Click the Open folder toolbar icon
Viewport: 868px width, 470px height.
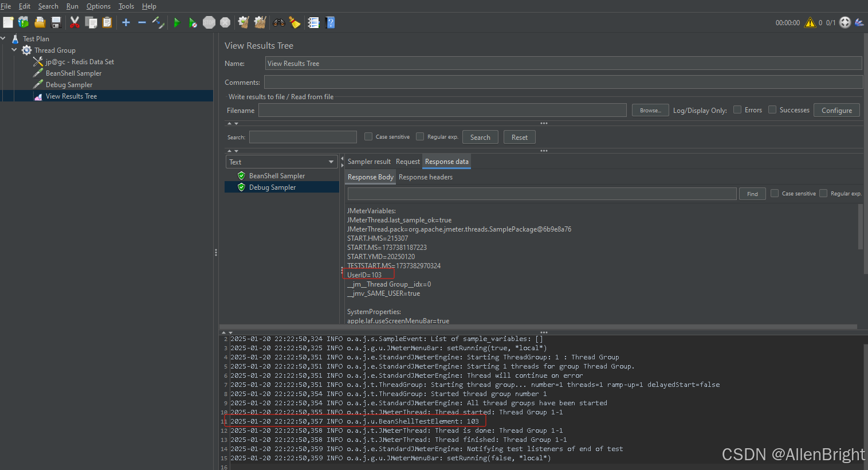click(40, 22)
